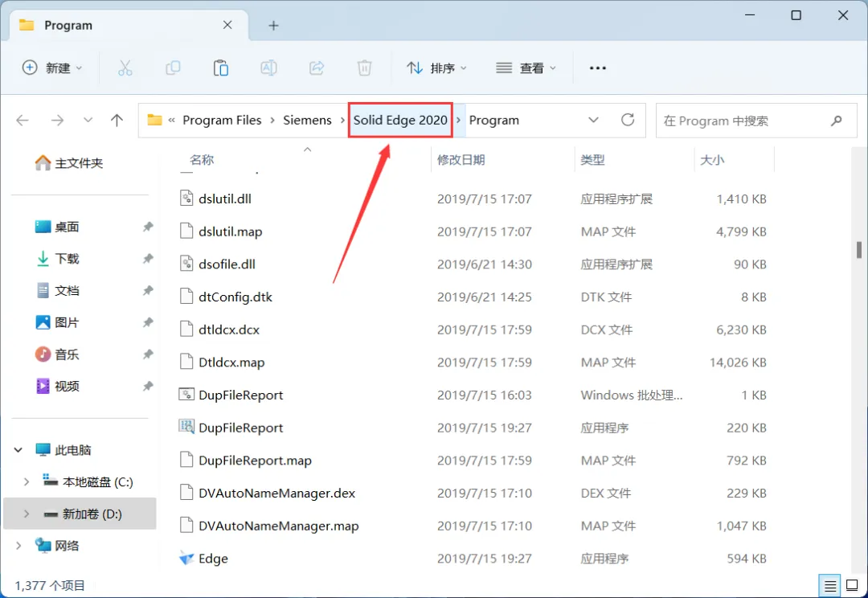
Task: Click the Share icon in toolbar
Action: (x=317, y=68)
